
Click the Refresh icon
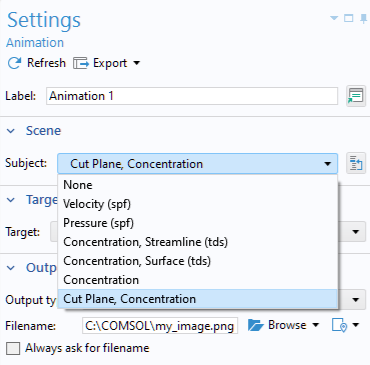(14, 63)
